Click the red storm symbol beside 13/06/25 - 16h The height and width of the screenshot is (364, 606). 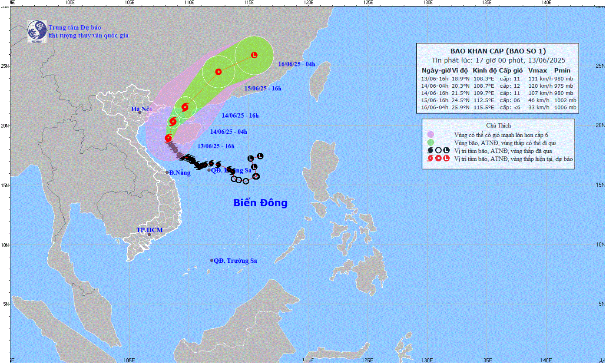pos(169,138)
